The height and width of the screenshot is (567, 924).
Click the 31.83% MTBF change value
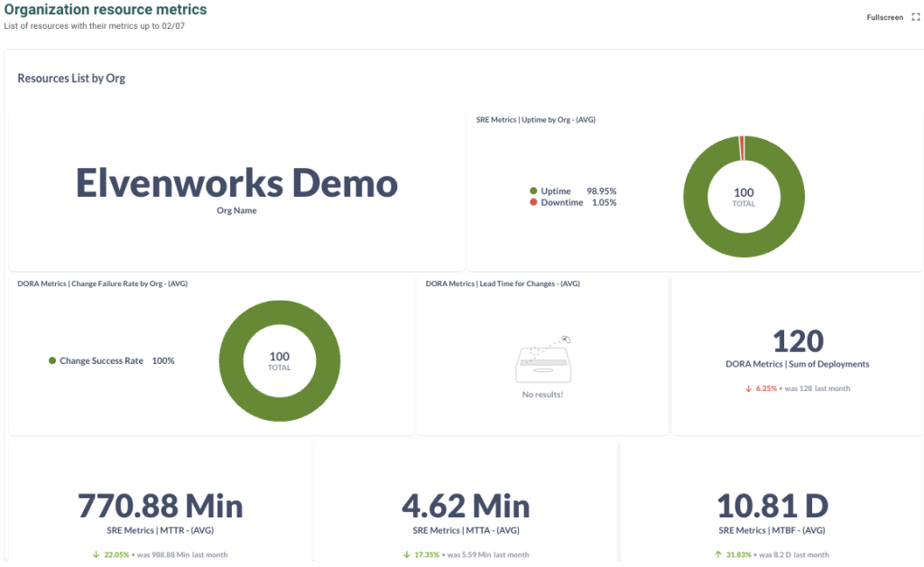738,554
